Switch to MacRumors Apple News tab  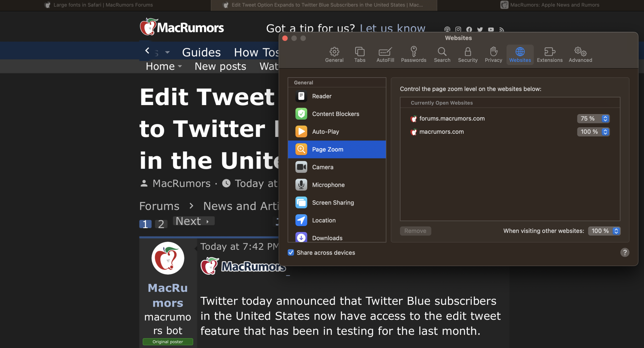pyautogui.click(x=554, y=5)
